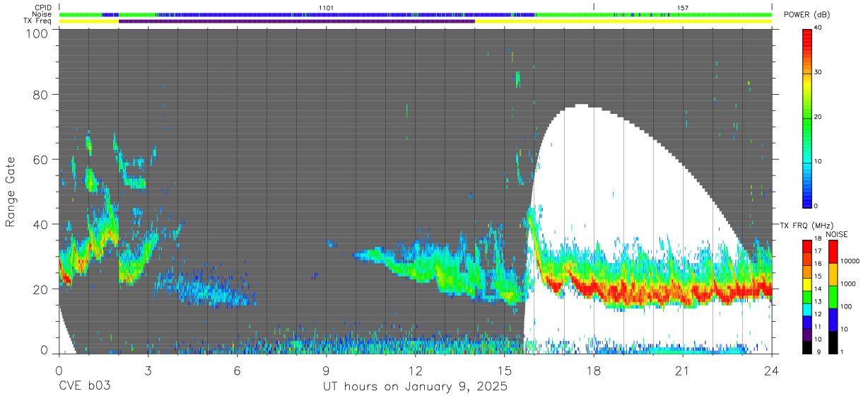Click the CPID label 157
868x401 pixels.
[x=683, y=8]
